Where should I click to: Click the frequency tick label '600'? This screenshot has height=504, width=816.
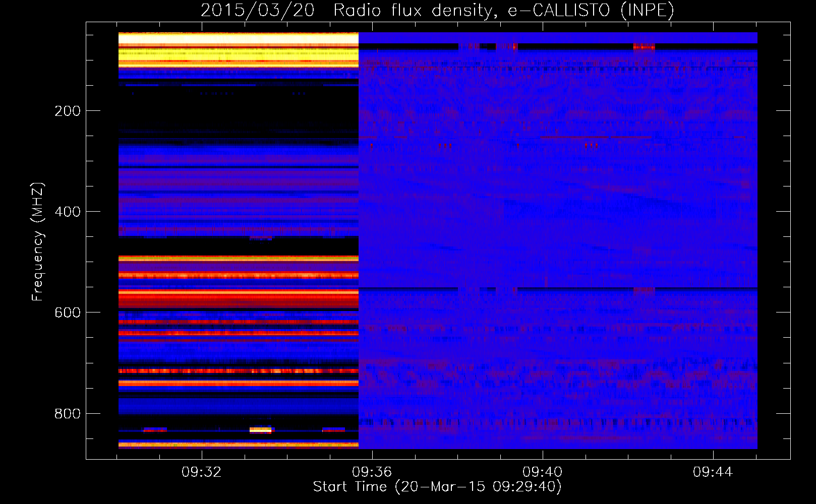tap(68, 312)
